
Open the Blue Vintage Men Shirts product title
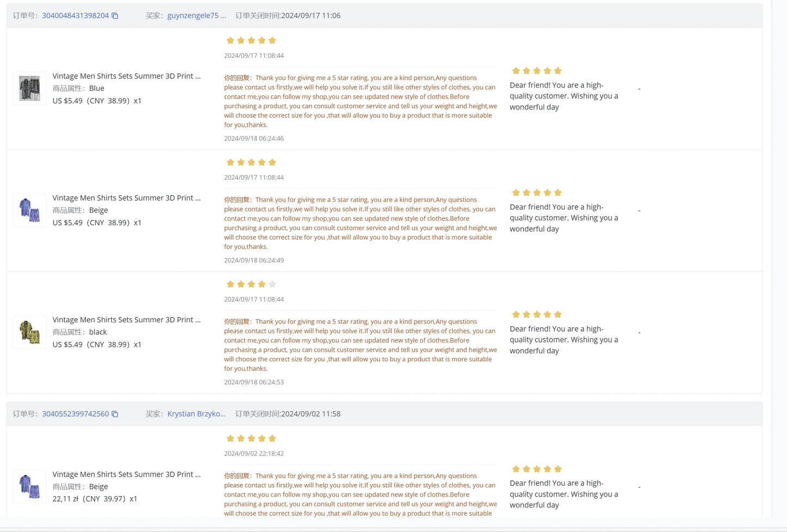[x=126, y=76]
